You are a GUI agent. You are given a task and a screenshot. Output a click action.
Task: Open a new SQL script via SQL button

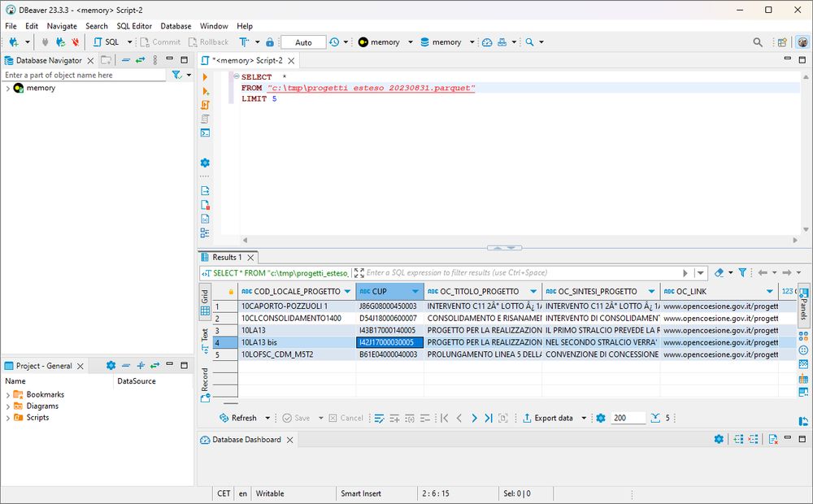tap(107, 42)
